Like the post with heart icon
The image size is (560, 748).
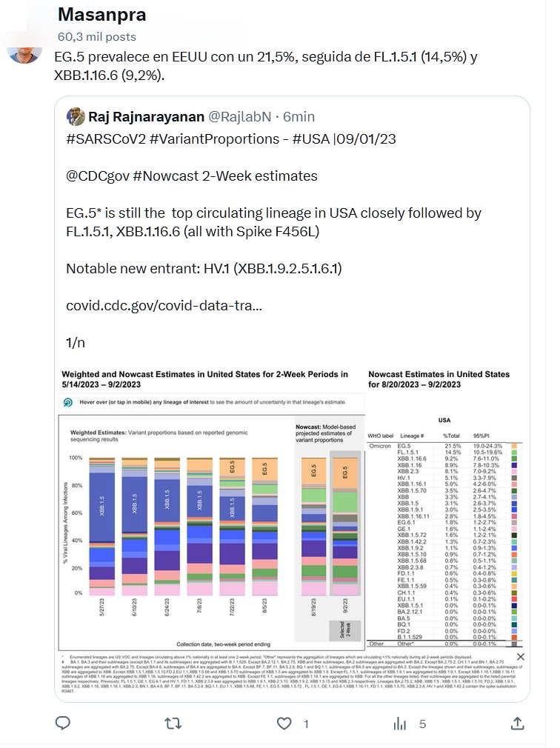pos(284,724)
